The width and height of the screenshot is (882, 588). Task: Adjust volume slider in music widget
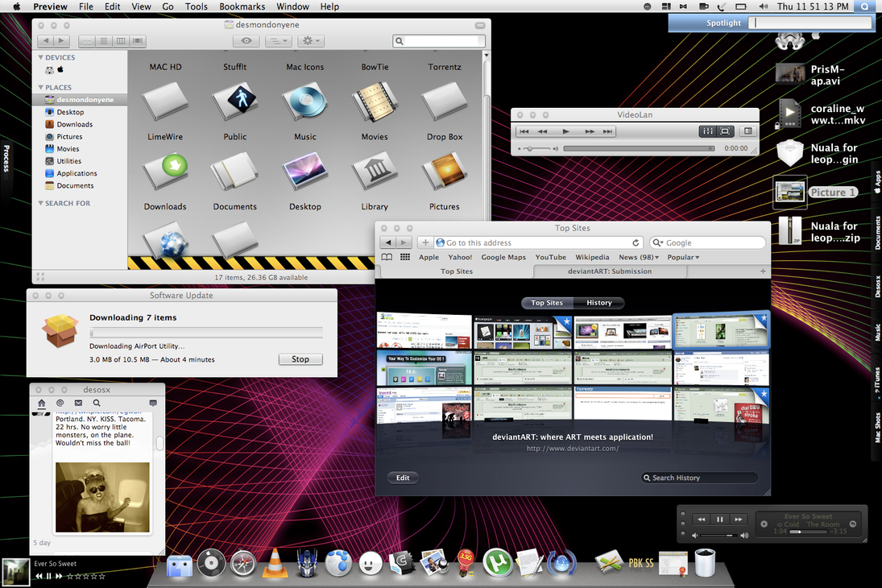click(x=718, y=535)
